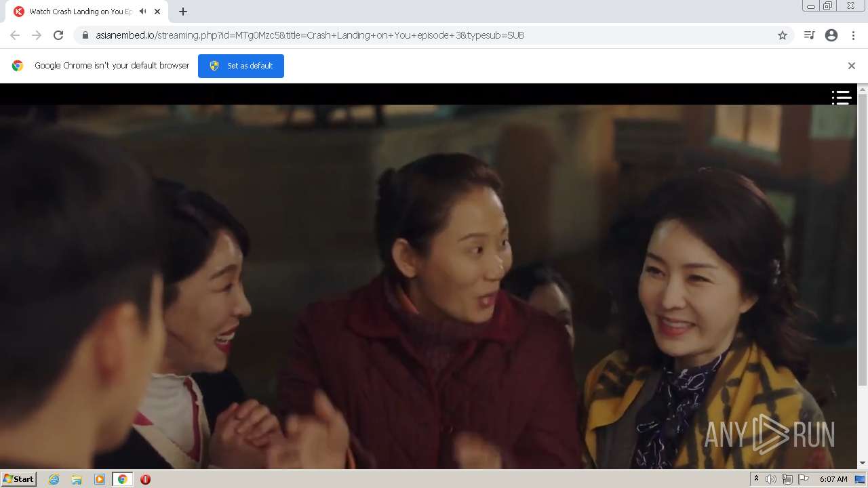Click the scrollbar down arrow
868x488 pixels.
point(863,463)
